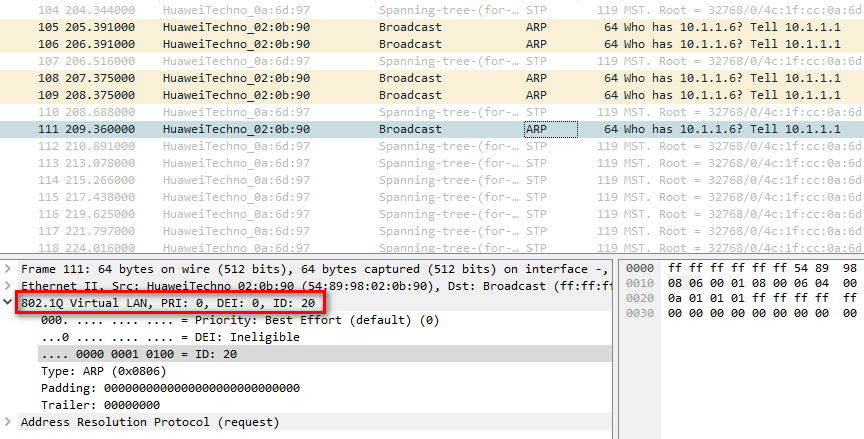Select the DEI: Ineligible field
Image resolution: width=864 pixels, height=439 pixels.
pos(170,337)
